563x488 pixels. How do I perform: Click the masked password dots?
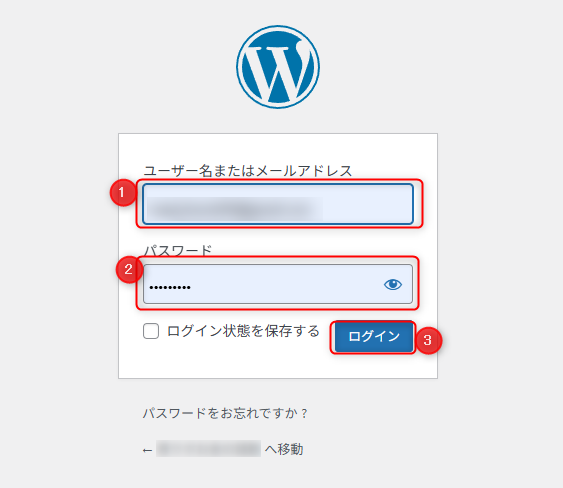click(170, 287)
